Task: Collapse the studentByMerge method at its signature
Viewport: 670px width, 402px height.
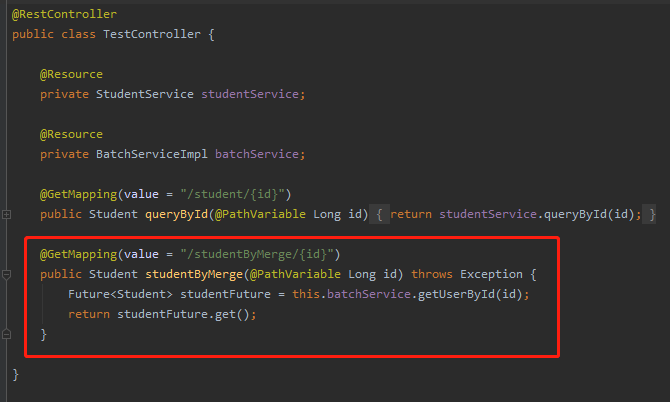Action: [6, 275]
